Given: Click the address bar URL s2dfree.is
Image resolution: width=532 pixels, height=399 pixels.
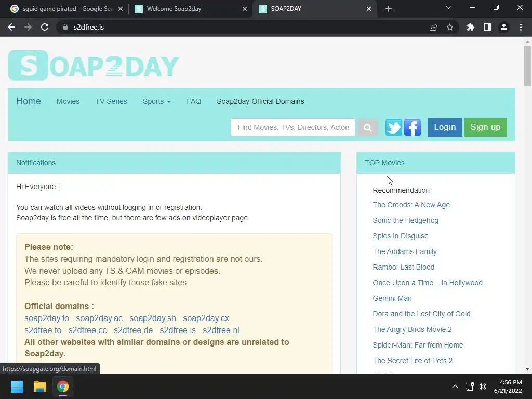Looking at the screenshot, I should click(x=88, y=27).
